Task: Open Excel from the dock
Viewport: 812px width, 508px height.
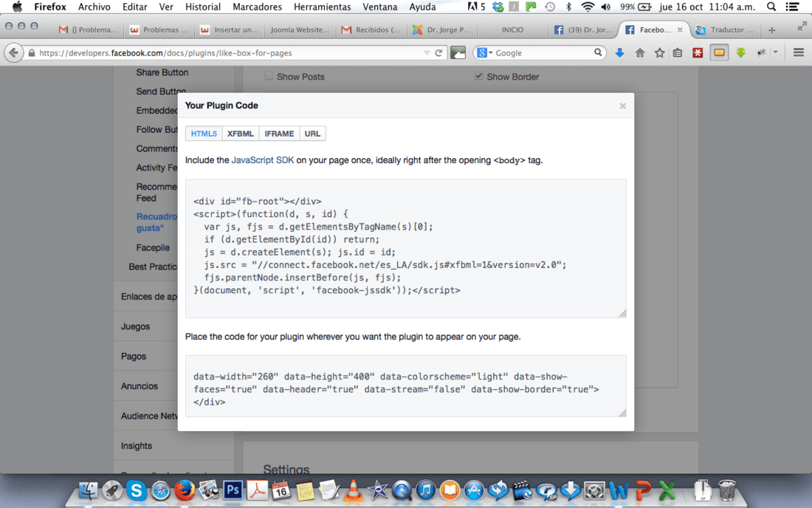Action: 667,490
